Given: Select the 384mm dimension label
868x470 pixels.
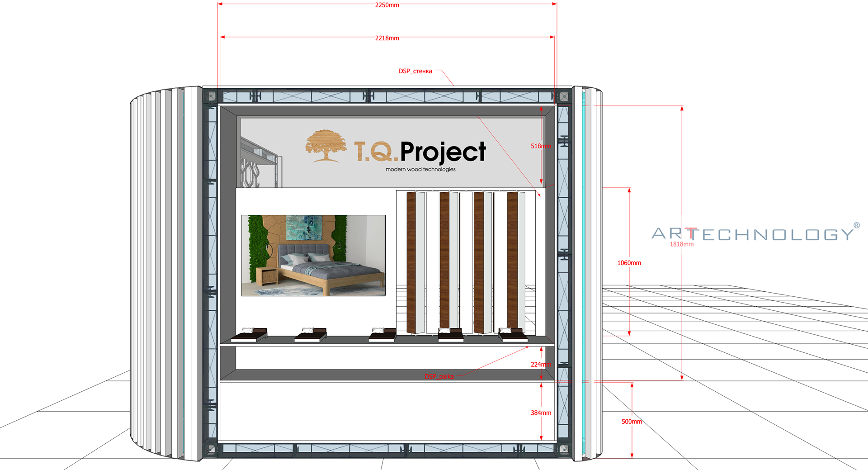Looking at the screenshot, I should [x=541, y=413].
